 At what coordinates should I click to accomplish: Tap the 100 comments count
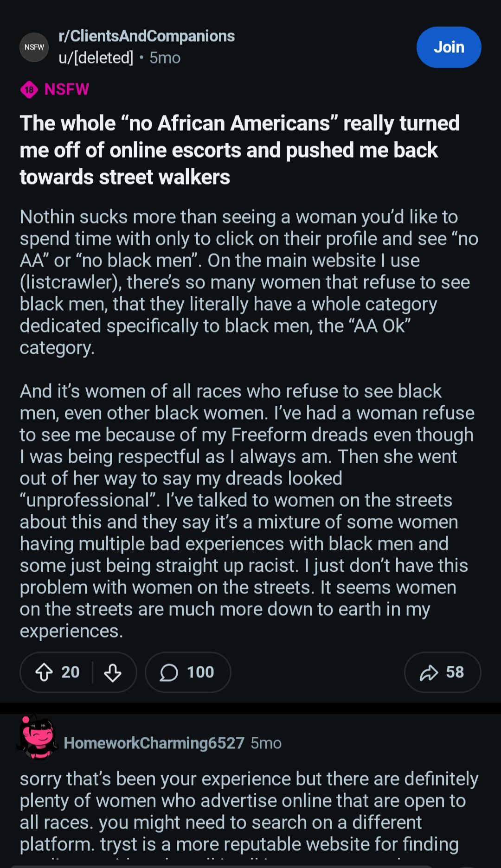coord(200,672)
